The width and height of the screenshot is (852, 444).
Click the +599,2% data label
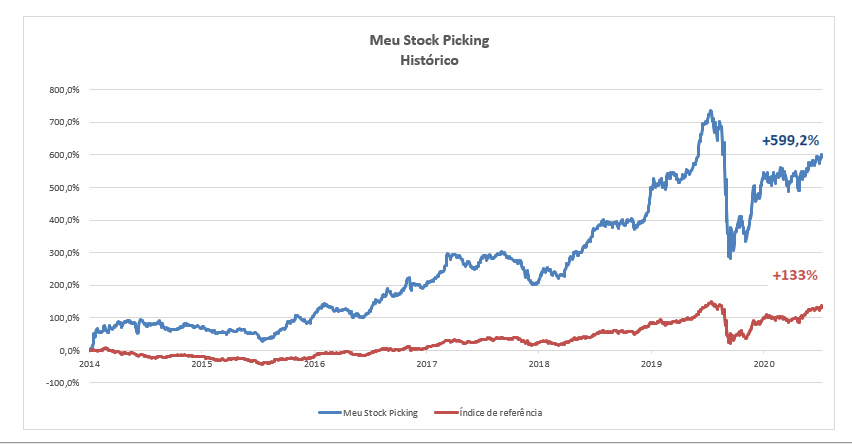coord(791,141)
